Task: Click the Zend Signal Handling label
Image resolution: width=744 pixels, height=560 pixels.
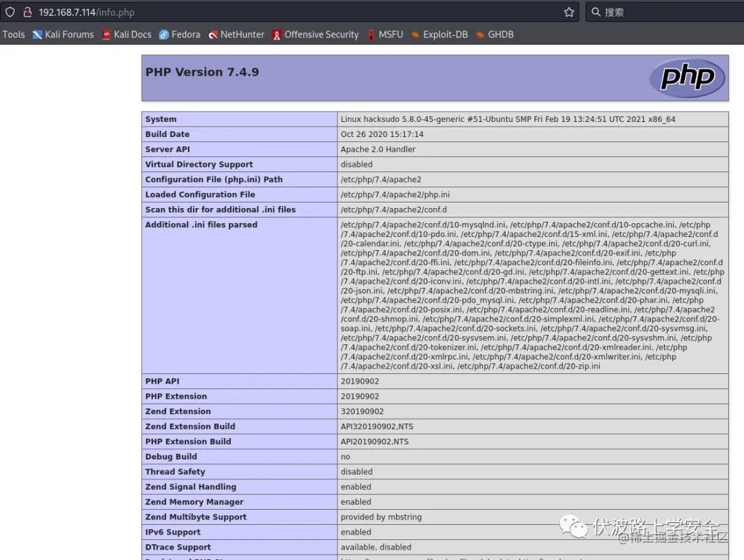Action: click(190, 487)
